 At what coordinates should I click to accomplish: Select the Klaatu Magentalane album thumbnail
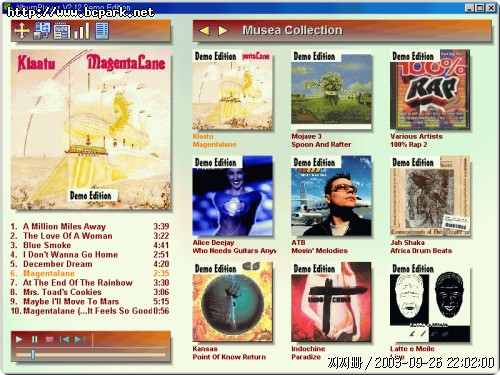(232, 90)
